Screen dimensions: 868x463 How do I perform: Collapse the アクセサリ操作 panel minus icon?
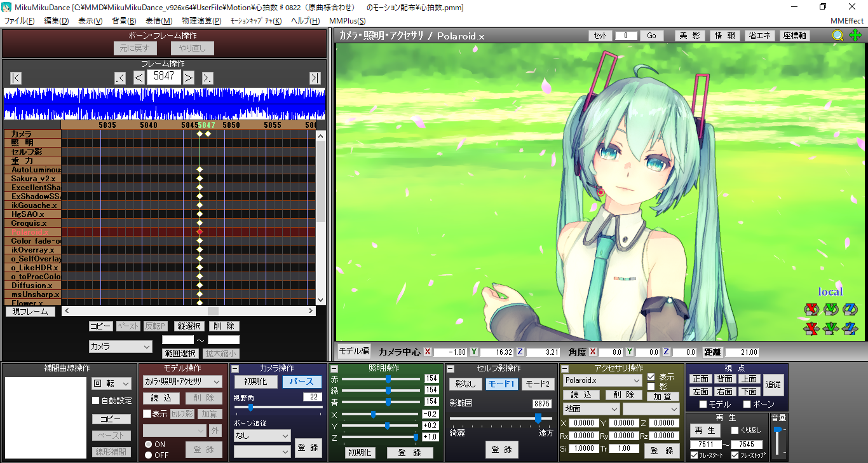click(565, 368)
